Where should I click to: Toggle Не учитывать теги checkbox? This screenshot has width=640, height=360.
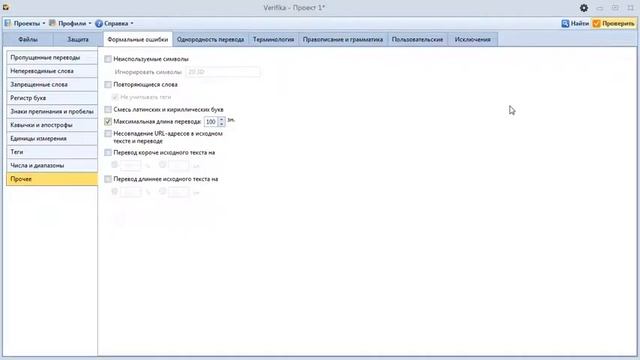pos(115,97)
